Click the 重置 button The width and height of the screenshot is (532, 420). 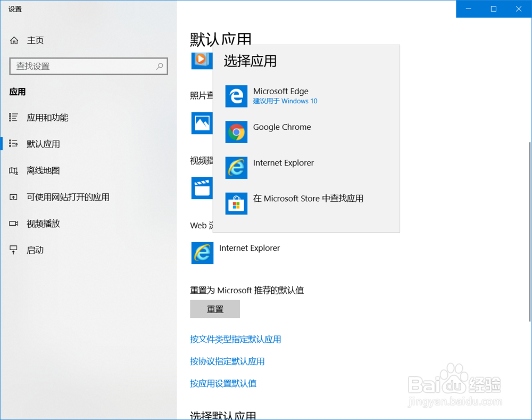click(215, 309)
